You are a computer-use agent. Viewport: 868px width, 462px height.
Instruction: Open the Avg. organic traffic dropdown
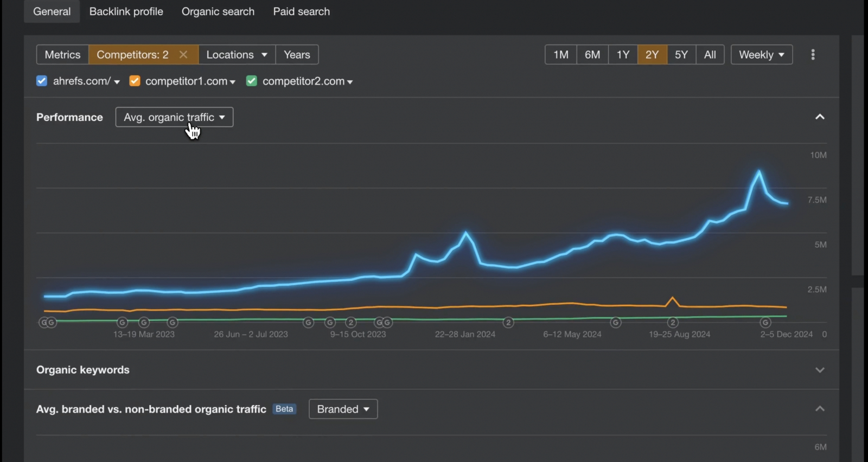[174, 117]
